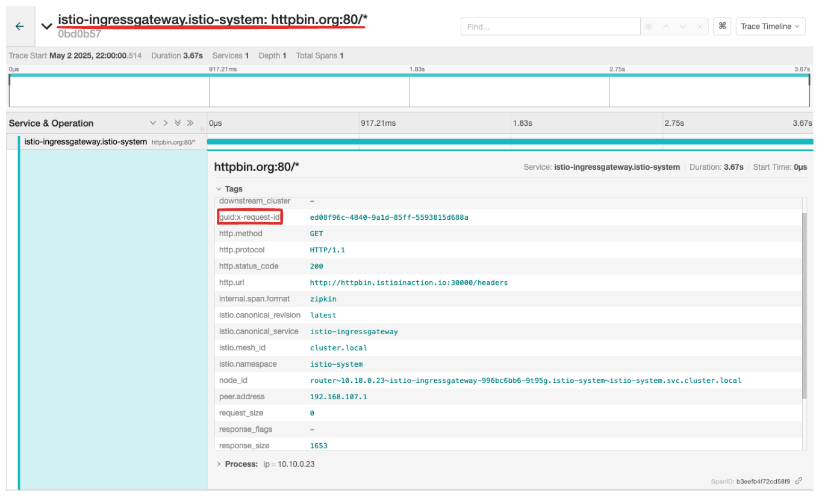Click the locate-result target icon in Find bar
819x504 pixels.
coord(649,26)
